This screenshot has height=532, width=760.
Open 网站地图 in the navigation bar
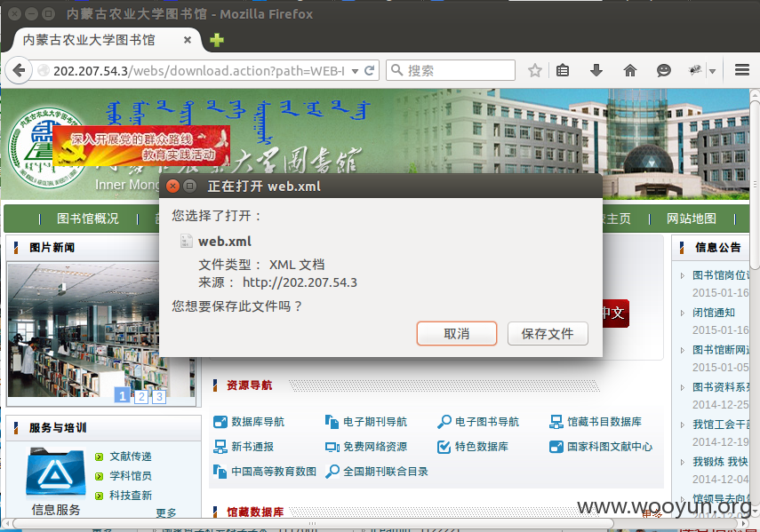point(692,218)
